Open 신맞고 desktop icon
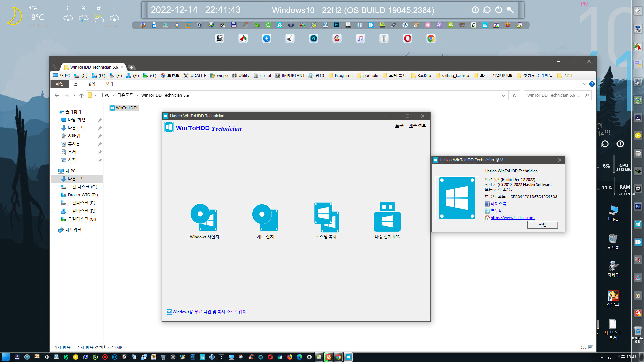The image size is (644, 362). point(613,298)
